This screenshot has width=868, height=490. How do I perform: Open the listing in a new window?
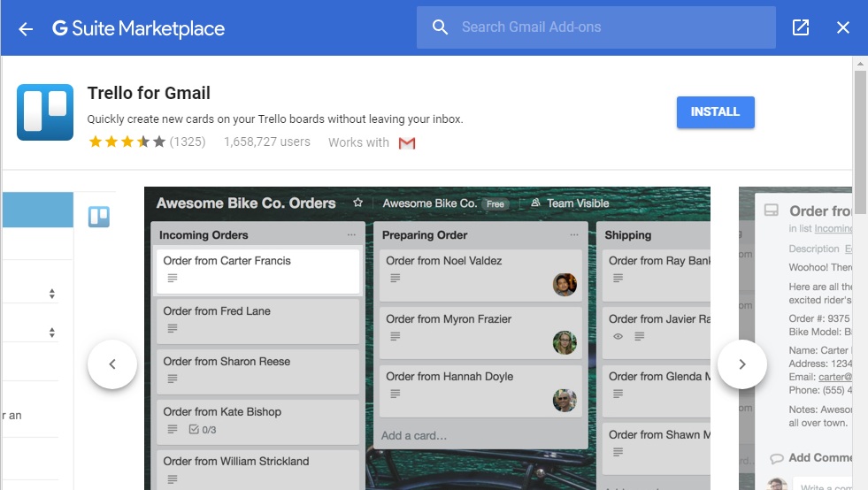pos(801,27)
